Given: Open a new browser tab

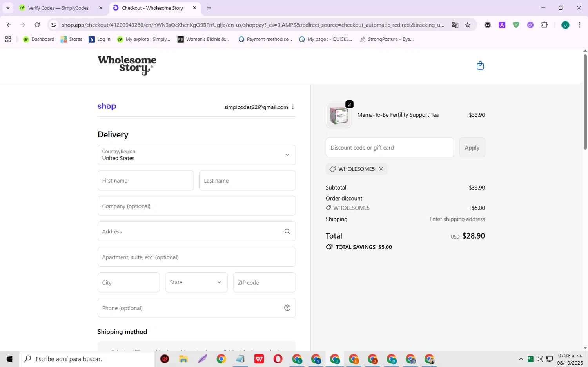Looking at the screenshot, I should [209, 8].
